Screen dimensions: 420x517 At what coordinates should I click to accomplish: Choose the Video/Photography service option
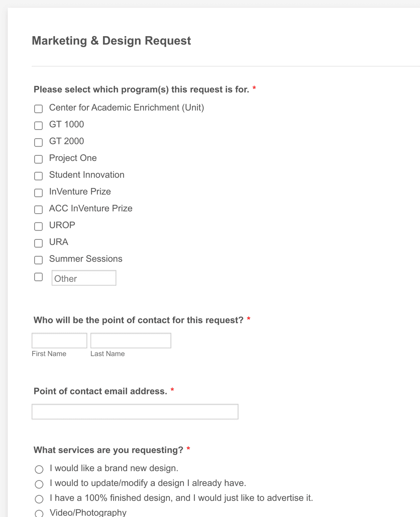pos(39,513)
